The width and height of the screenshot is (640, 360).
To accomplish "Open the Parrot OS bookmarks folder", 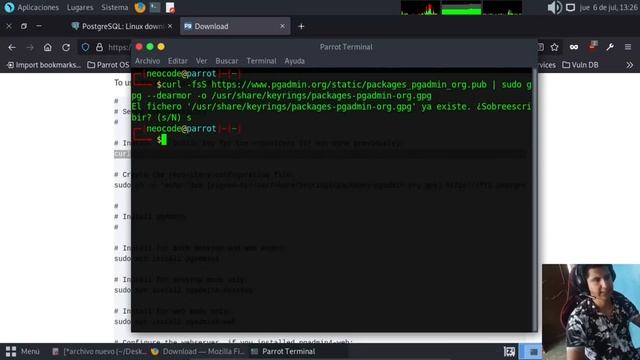I will (108, 65).
